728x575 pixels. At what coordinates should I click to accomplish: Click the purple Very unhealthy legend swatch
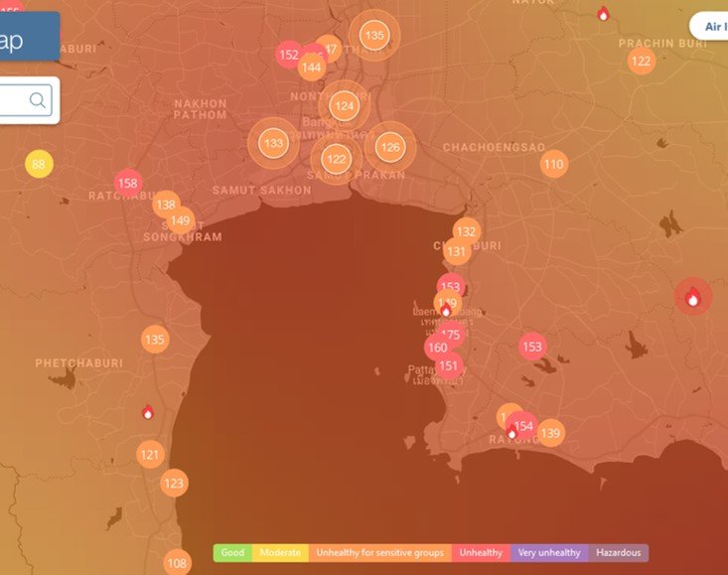[549, 553]
